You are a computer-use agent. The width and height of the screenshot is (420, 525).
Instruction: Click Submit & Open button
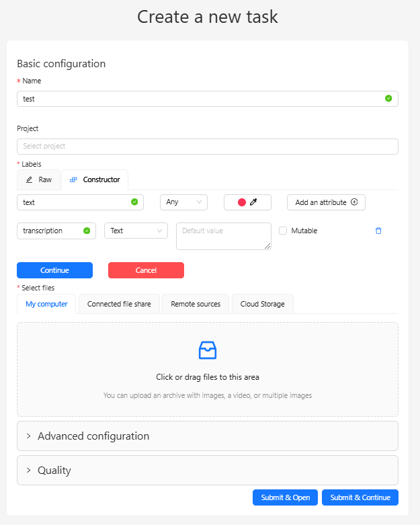point(285,497)
